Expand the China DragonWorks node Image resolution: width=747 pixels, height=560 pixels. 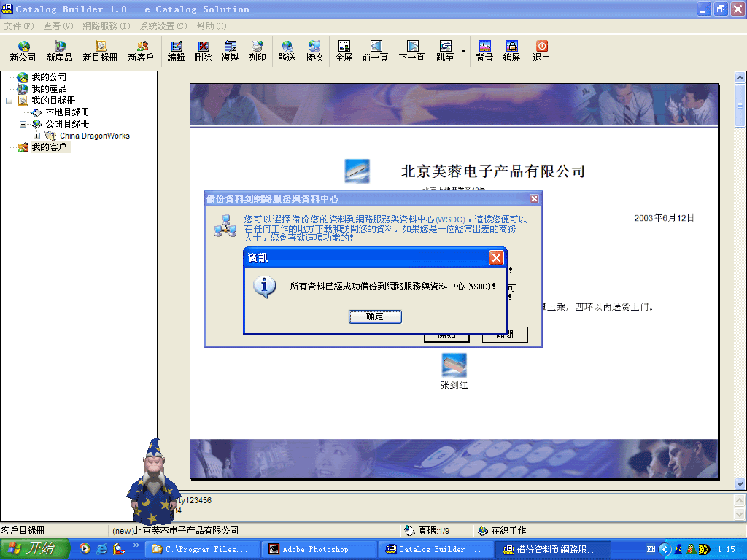pos(36,136)
